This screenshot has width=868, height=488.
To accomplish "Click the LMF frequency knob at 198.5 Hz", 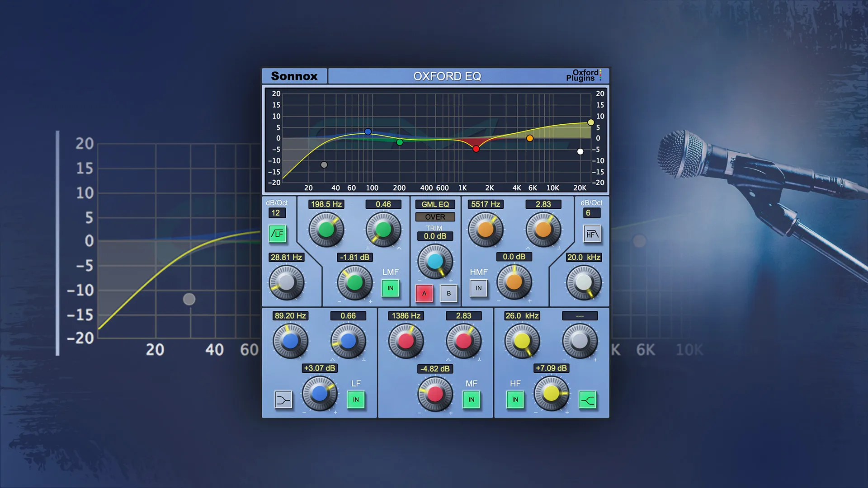I will [x=326, y=230].
